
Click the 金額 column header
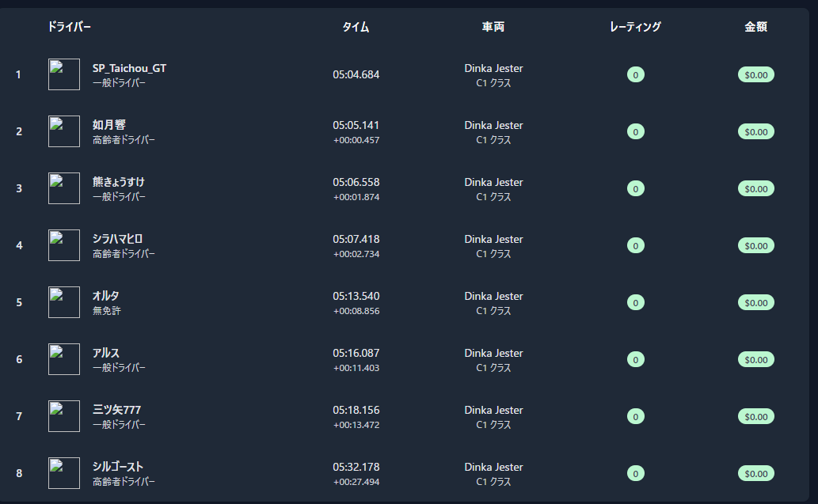(755, 27)
